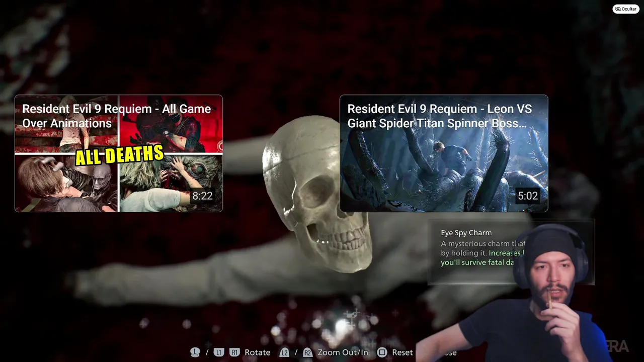Click the square button icon for Reset
Viewport: 644px width, 362px height.
[382, 352]
